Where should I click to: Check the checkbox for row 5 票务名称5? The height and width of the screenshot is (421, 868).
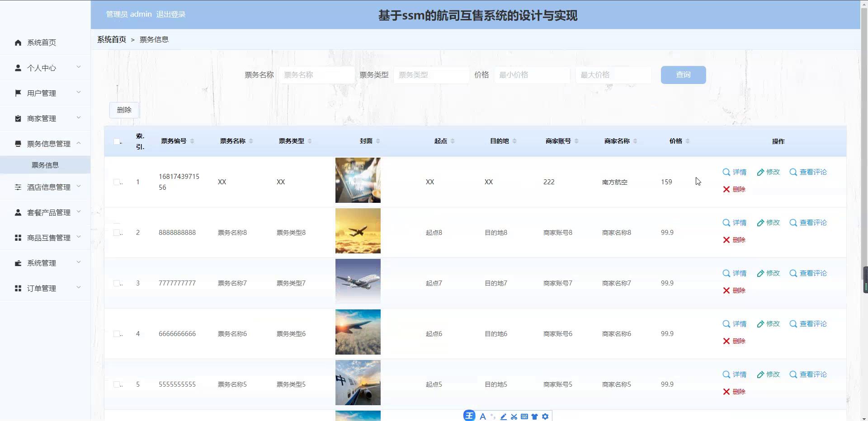click(x=117, y=384)
